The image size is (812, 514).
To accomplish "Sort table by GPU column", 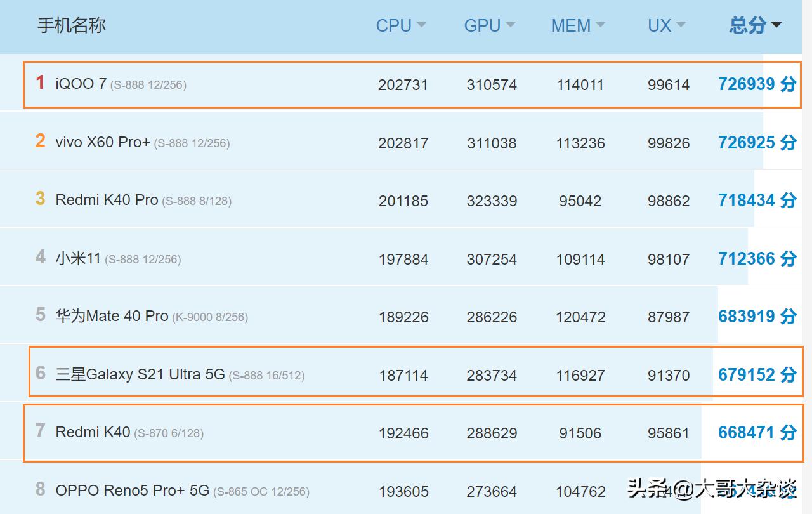I will click(489, 25).
